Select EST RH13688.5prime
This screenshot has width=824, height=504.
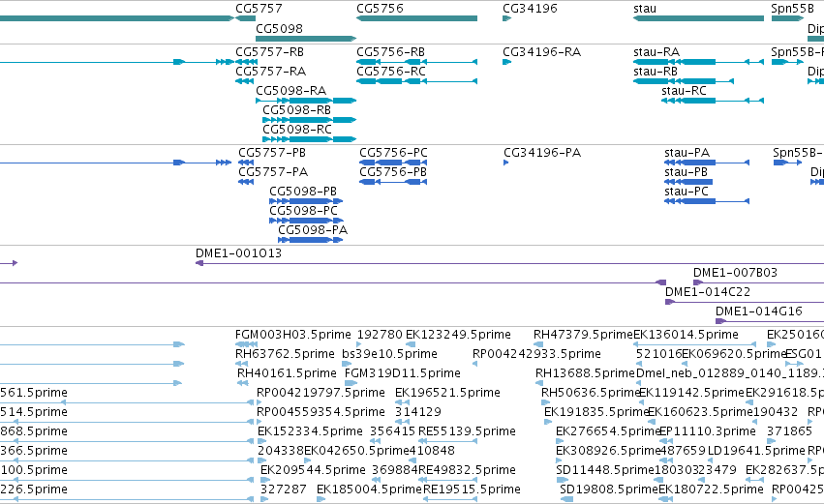tap(586, 373)
